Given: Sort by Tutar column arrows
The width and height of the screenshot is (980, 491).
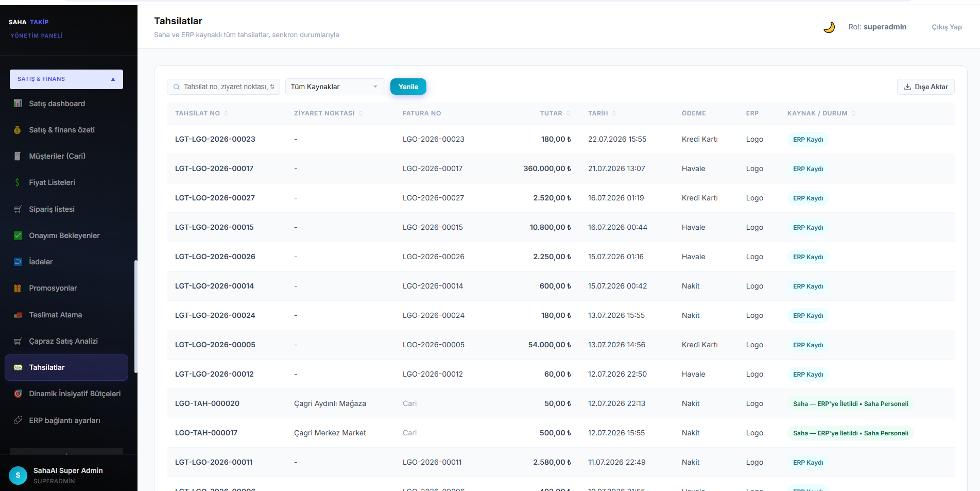Looking at the screenshot, I should click(x=568, y=113).
